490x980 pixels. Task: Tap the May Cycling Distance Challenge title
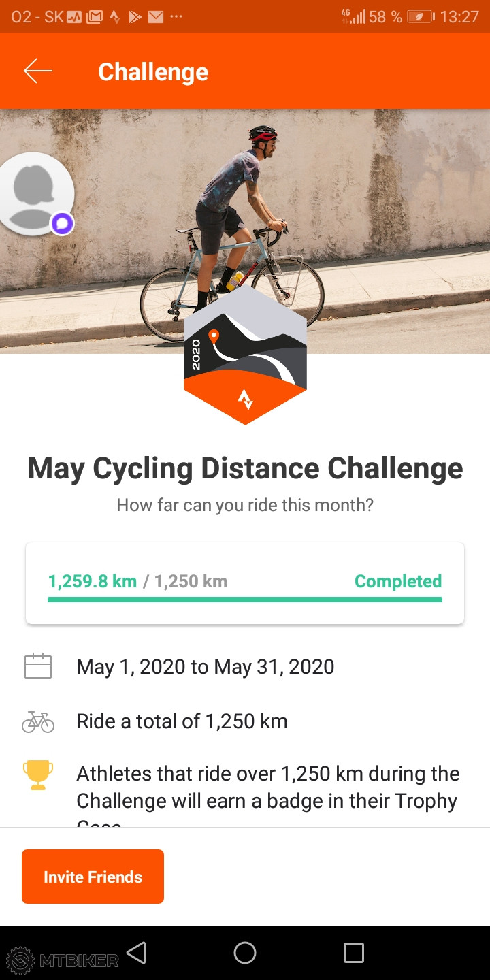pos(245,469)
